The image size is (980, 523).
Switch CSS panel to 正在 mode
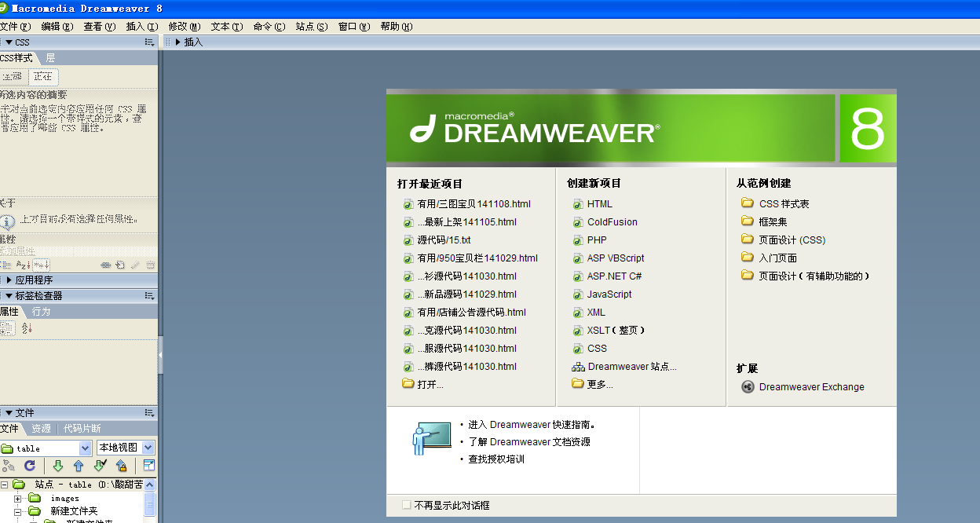tap(42, 77)
